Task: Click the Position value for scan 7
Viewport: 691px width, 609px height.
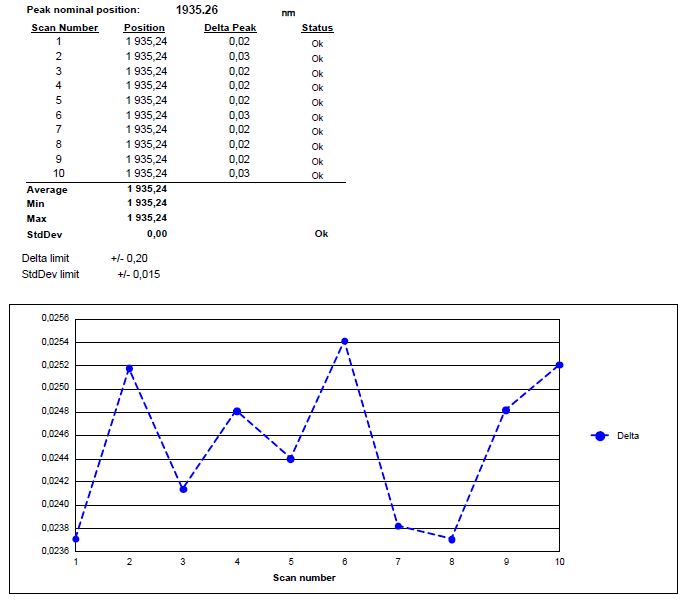Action: coord(146,130)
